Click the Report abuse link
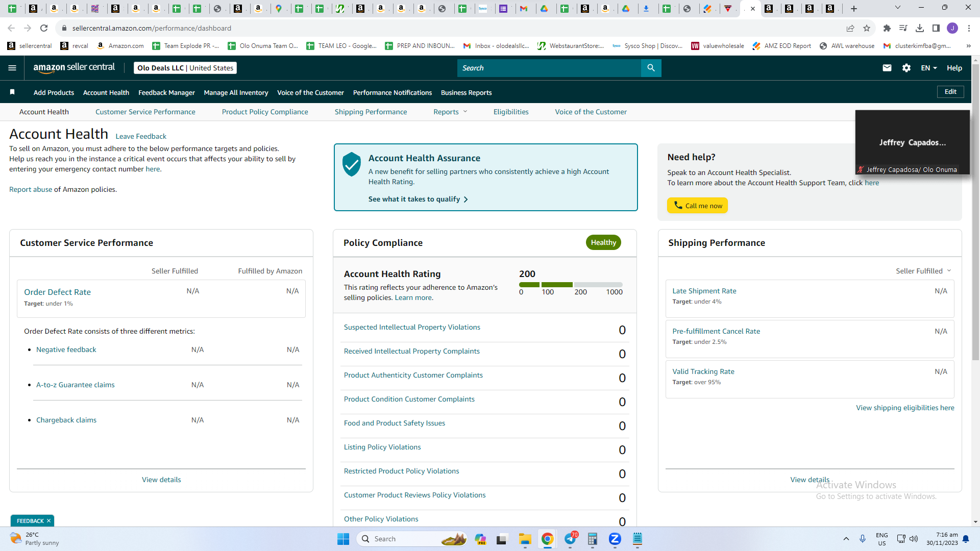This screenshot has height=551, width=980. (x=31, y=189)
